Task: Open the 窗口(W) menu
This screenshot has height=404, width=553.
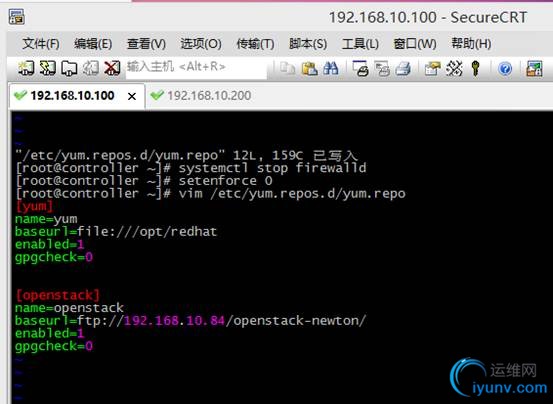Action: pos(415,44)
